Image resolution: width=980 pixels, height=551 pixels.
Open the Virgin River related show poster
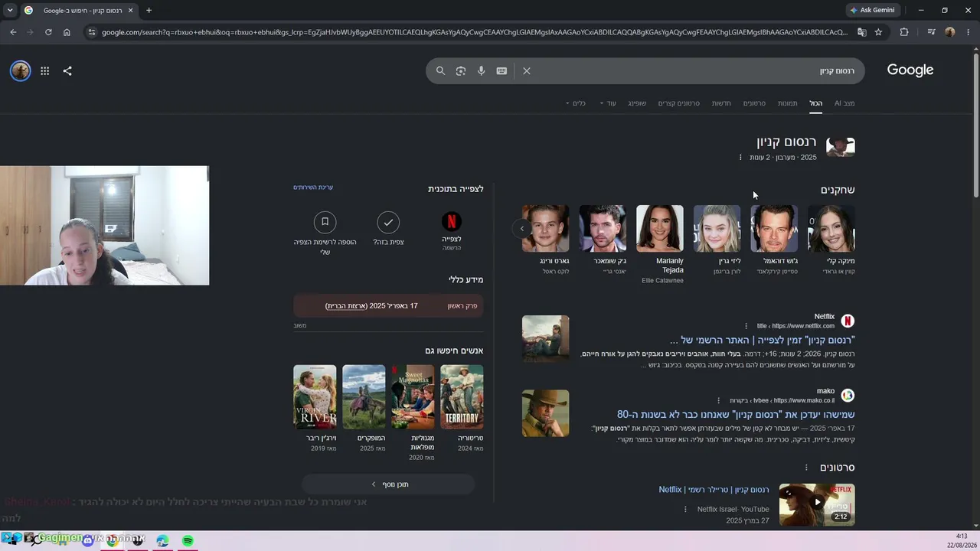pos(315,396)
